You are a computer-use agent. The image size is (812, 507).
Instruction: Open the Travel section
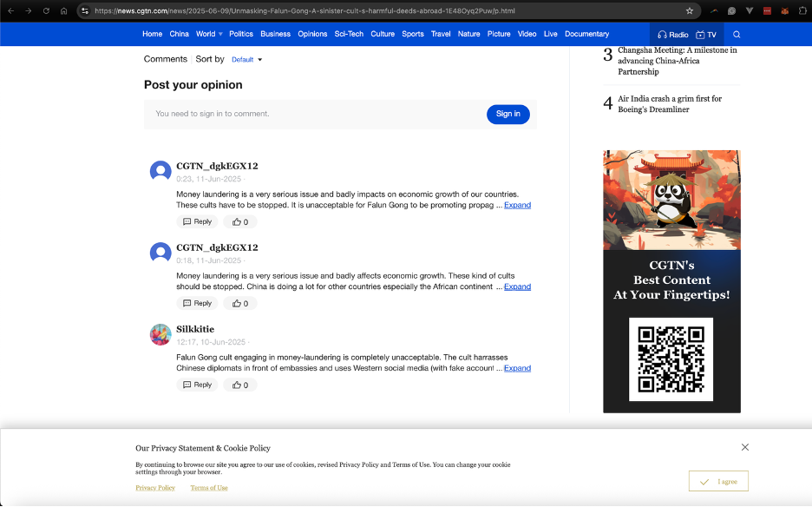pos(441,34)
